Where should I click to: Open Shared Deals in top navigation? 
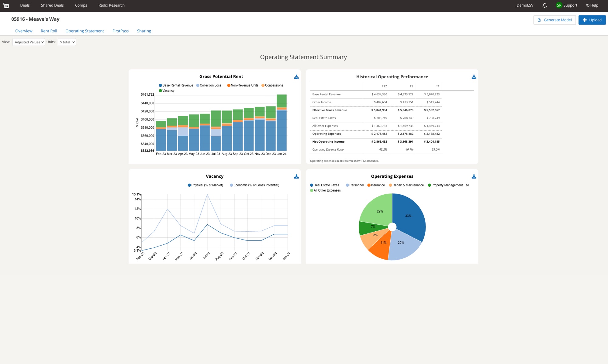(x=52, y=5)
